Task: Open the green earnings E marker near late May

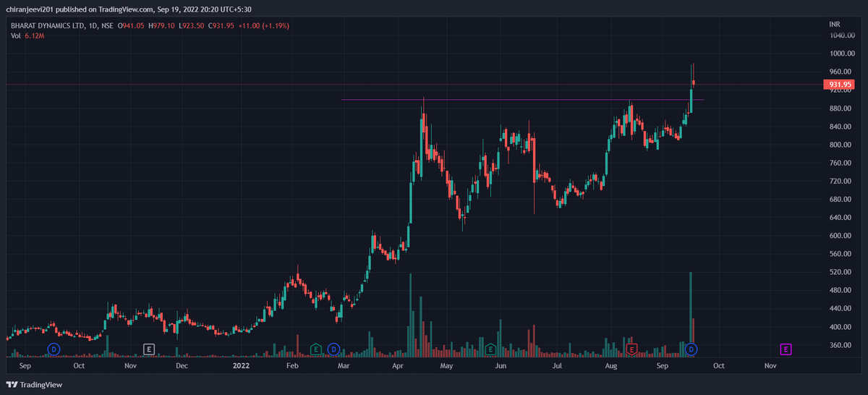Action: click(491, 349)
